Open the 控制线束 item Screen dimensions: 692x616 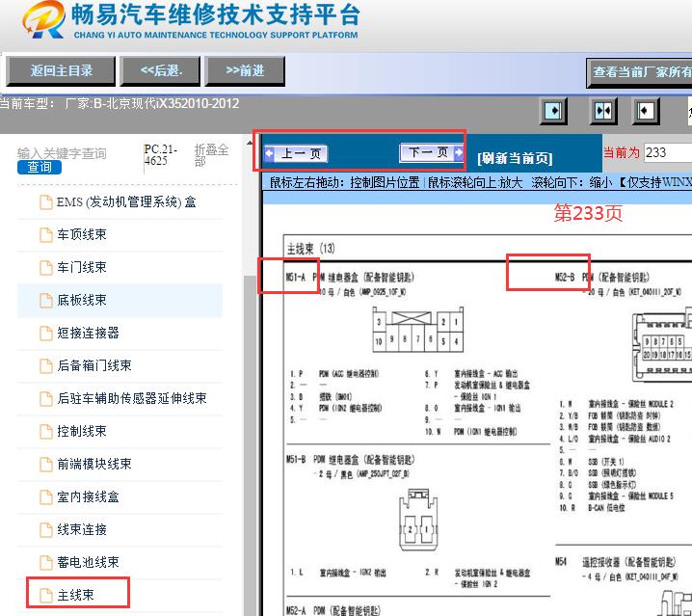point(82,431)
